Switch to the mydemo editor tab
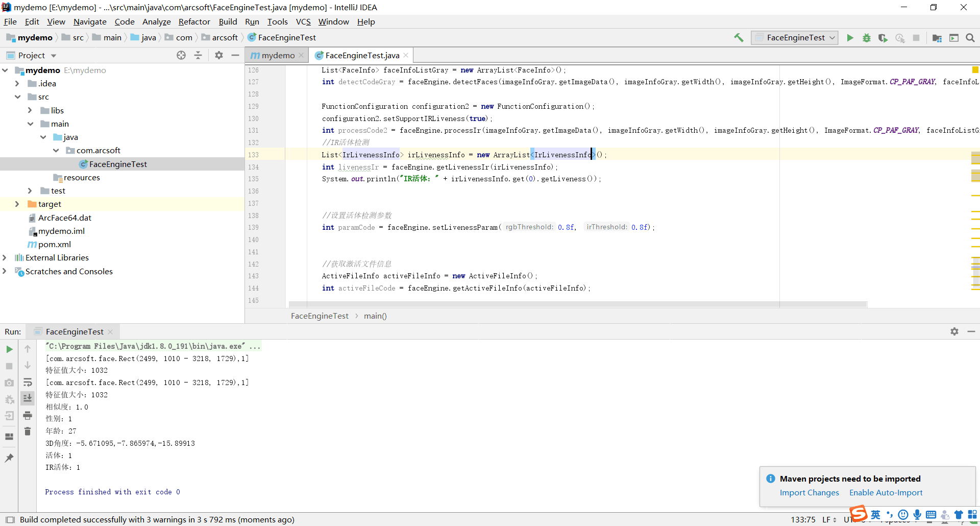980x526 pixels. (x=277, y=55)
